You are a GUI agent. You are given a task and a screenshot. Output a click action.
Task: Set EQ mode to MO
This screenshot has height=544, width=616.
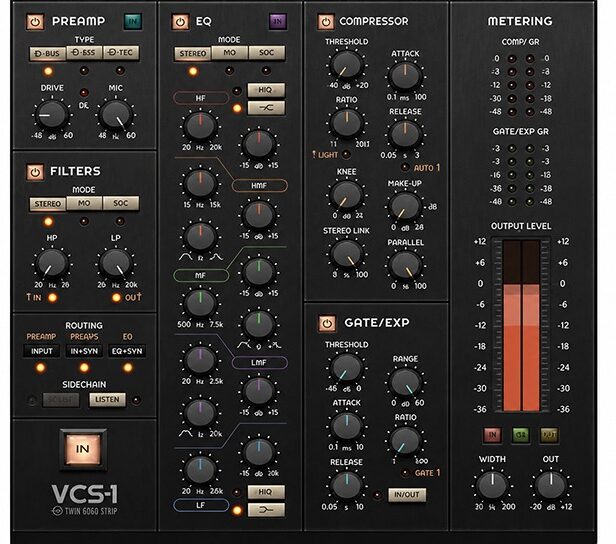[x=229, y=53]
